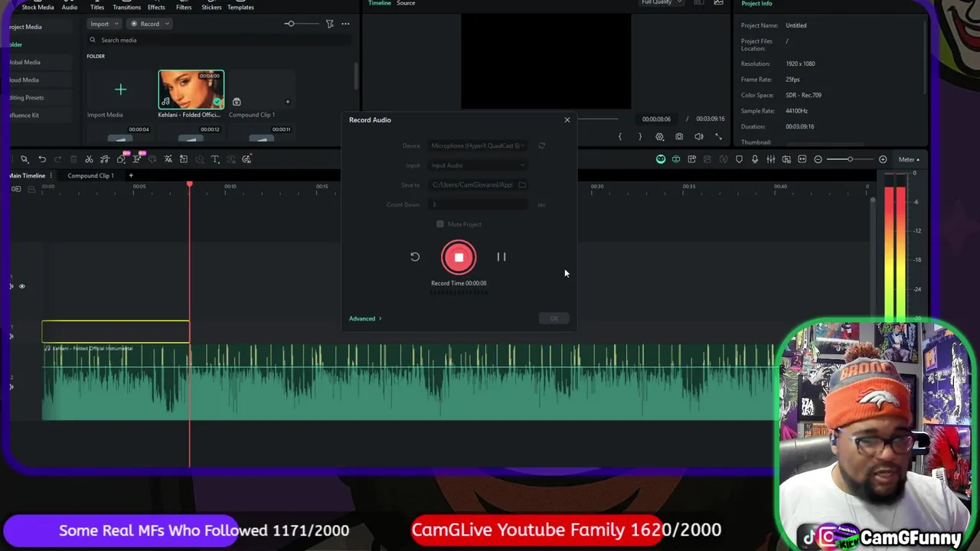Select the Kehlani - Folded media thumbnail

pyautogui.click(x=191, y=90)
